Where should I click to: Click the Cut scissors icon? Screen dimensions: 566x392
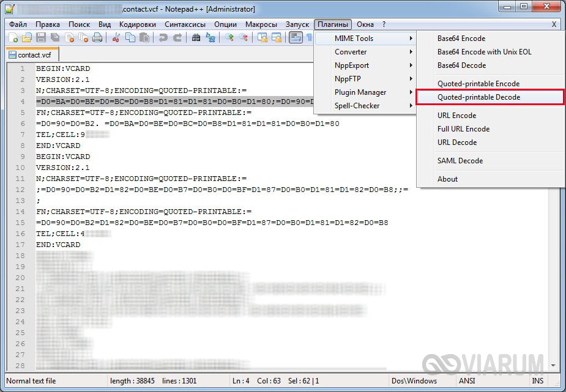(116, 38)
